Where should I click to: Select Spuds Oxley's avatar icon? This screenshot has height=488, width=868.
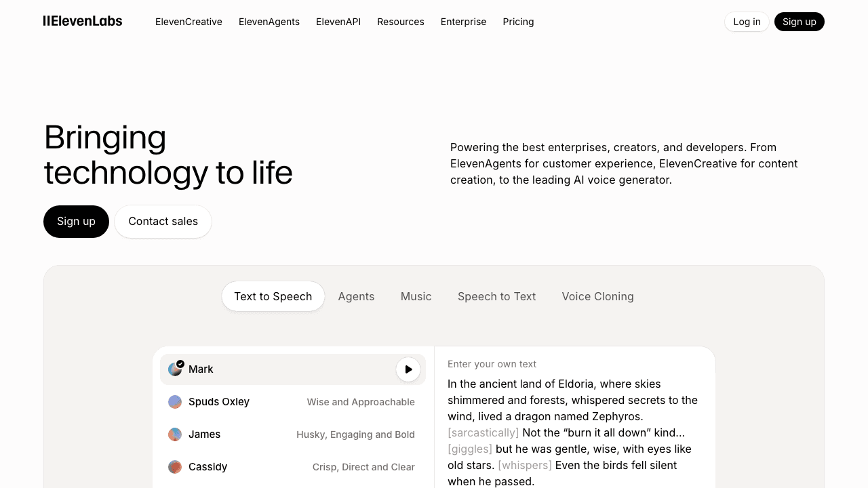click(175, 402)
